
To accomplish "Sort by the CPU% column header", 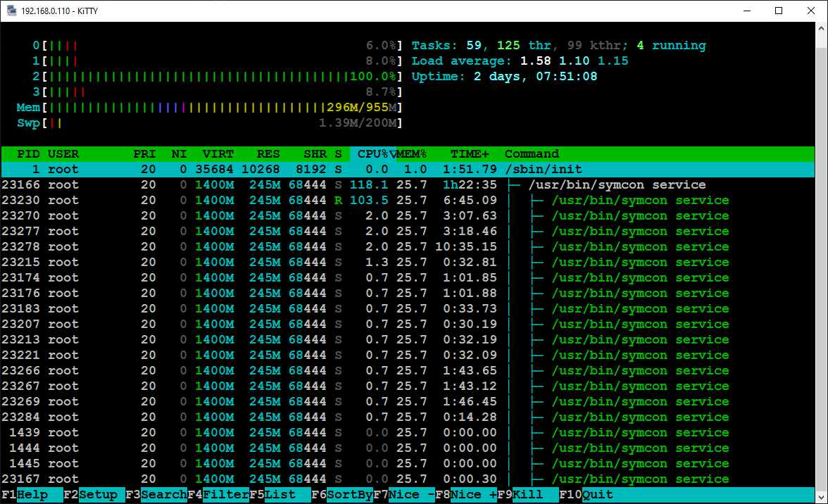I will click(x=373, y=154).
